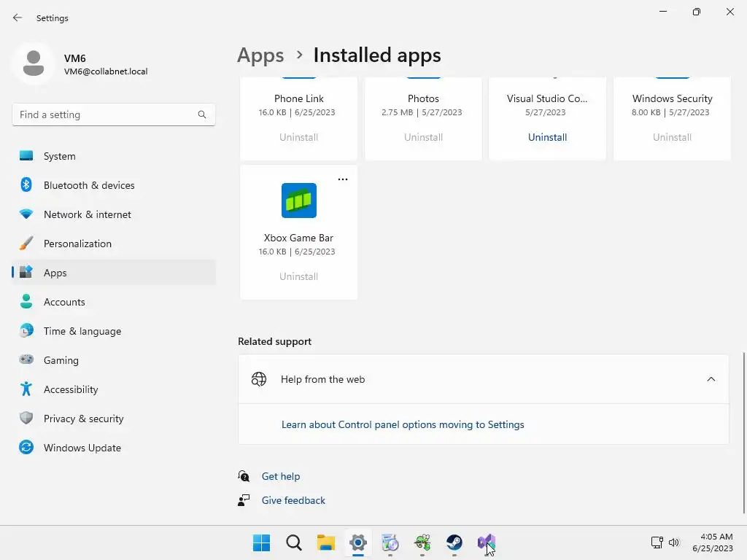The width and height of the screenshot is (747, 560).
Task: Collapse the Help from the web section
Action: [711, 379]
